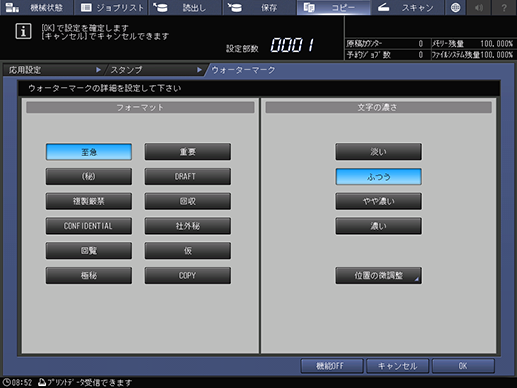Select the 回覧 watermark format
The width and height of the screenshot is (517, 388).
(89, 251)
